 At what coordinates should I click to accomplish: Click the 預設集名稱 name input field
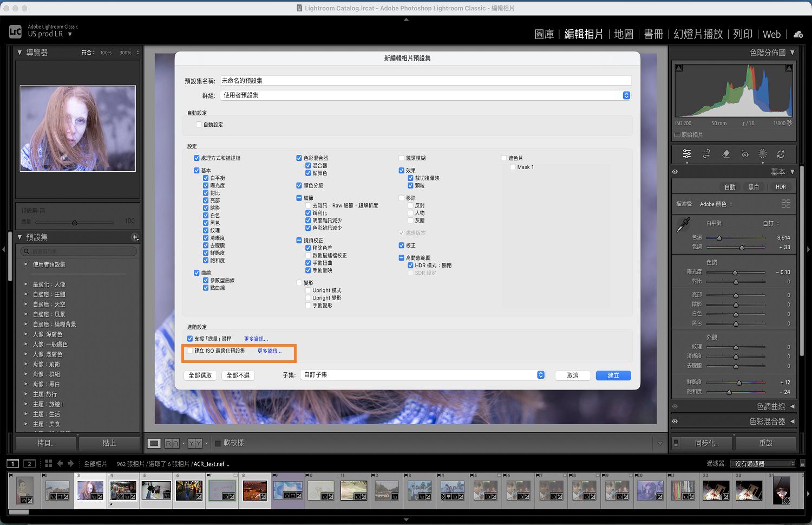[425, 81]
